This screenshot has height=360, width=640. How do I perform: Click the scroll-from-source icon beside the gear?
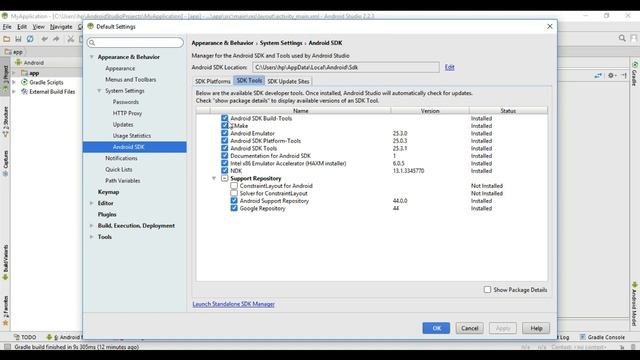click(x=598, y=76)
